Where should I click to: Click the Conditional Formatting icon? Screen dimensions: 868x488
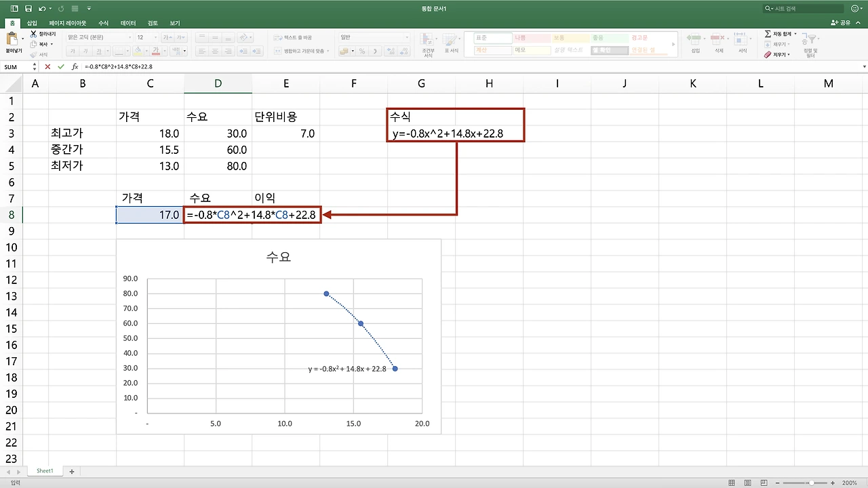click(x=428, y=39)
